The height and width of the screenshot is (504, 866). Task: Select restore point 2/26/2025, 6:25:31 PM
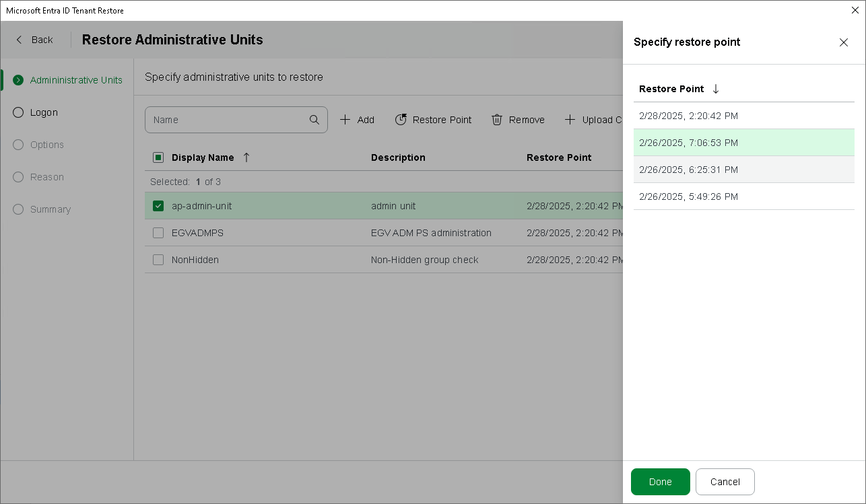pos(688,170)
